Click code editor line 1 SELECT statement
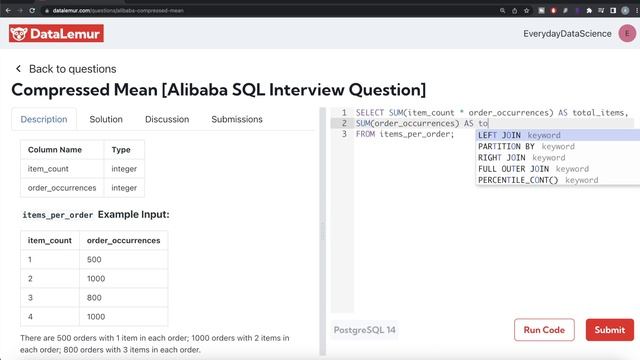The height and width of the screenshot is (360, 640). [x=492, y=113]
